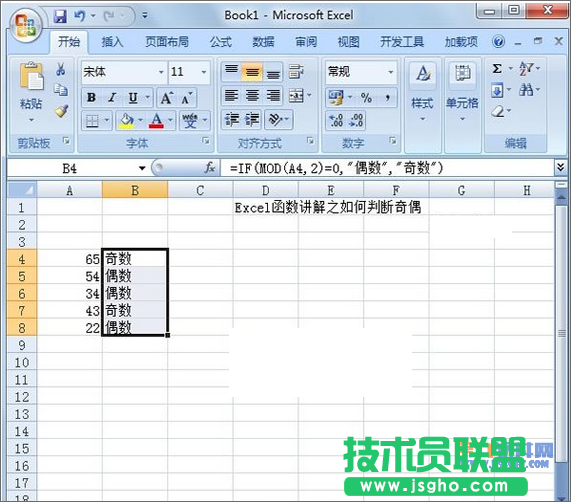The height and width of the screenshot is (502, 571).
Task: Click the Fill down icon
Action: pyautogui.click(x=497, y=90)
